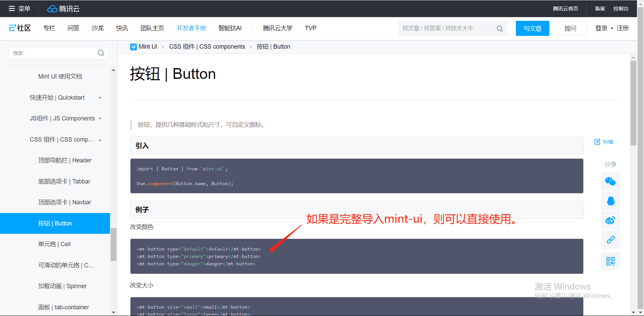
Task: Share the page via Weibo icon
Action: (x=610, y=220)
